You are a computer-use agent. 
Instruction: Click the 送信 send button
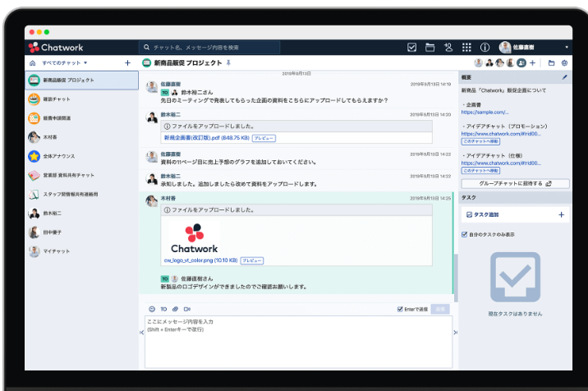click(440, 309)
